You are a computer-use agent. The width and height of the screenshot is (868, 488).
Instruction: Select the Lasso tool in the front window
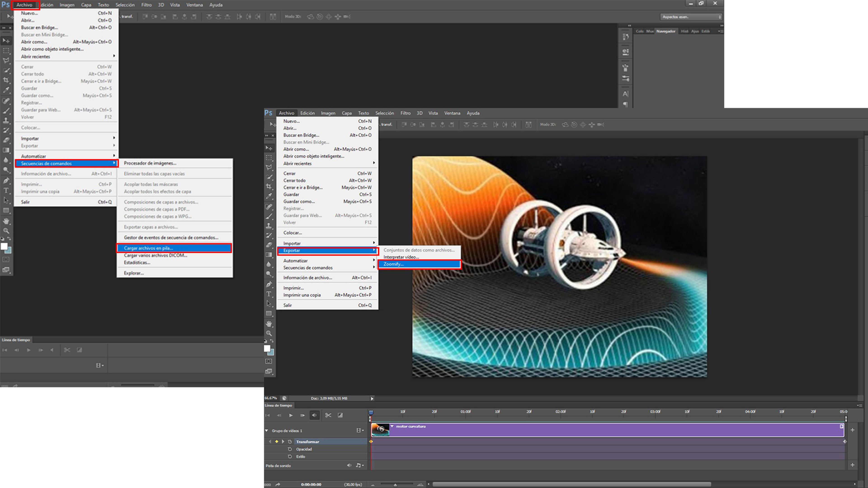click(269, 167)
